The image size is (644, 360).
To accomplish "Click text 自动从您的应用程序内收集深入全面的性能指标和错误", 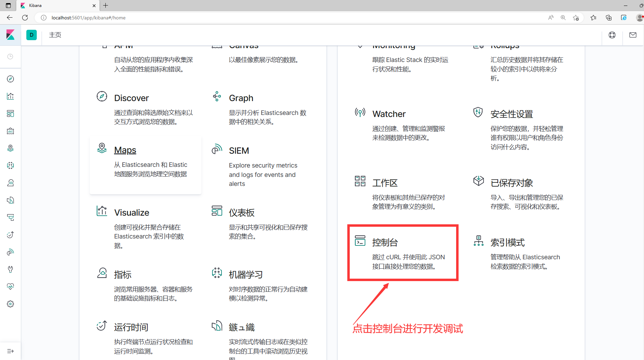I will [x=154, y=64].
